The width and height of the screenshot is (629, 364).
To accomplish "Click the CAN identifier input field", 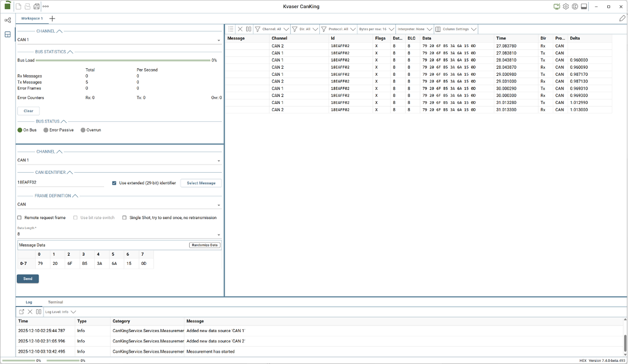I will 60,183.
